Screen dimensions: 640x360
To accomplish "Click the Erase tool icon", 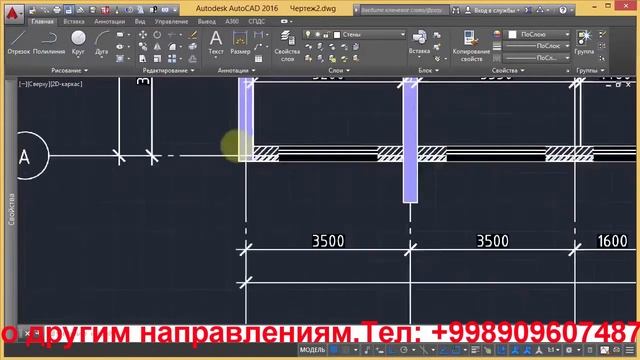I will click(x=193, y=35).
